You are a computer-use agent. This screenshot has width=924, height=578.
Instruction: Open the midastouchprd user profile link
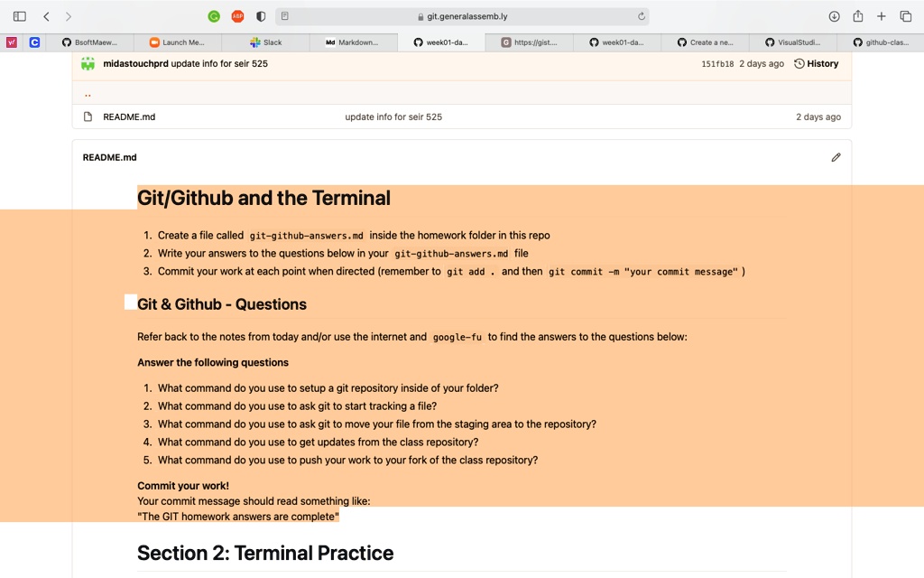point(135,64)
